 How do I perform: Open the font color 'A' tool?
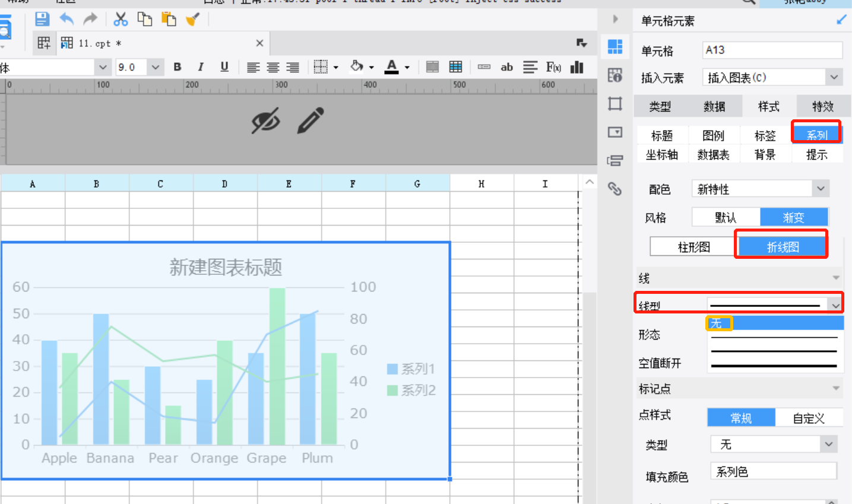392,67
